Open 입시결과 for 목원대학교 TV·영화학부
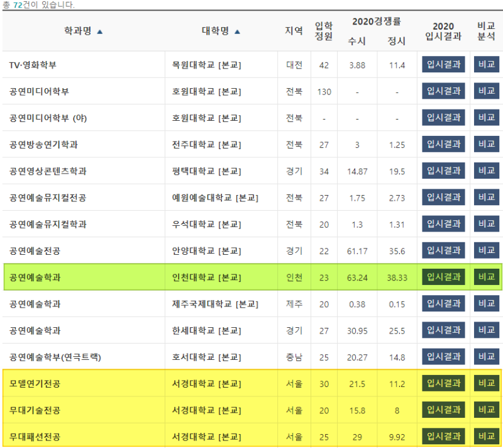Viewport: 503px width, 448px height. [x=443, y=65]
